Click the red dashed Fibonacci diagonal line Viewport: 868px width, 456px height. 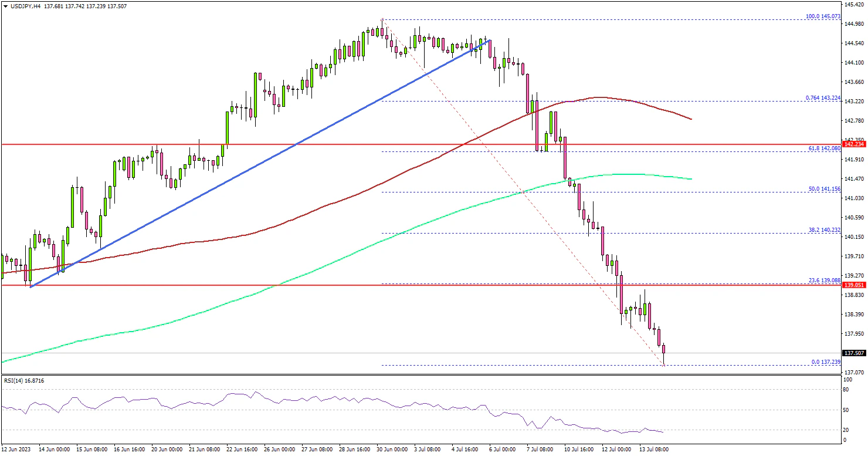point(522,191)
